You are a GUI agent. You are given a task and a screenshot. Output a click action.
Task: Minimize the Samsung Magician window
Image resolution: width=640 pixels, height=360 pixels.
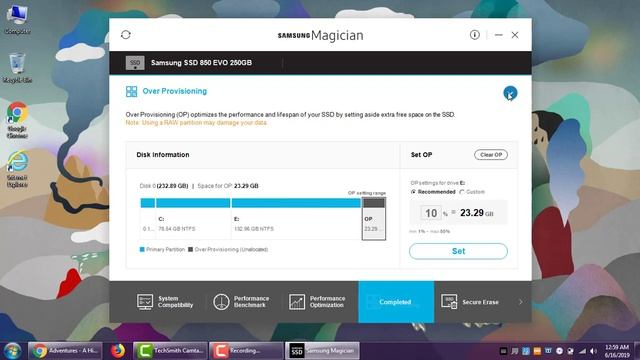coord(498,35)
